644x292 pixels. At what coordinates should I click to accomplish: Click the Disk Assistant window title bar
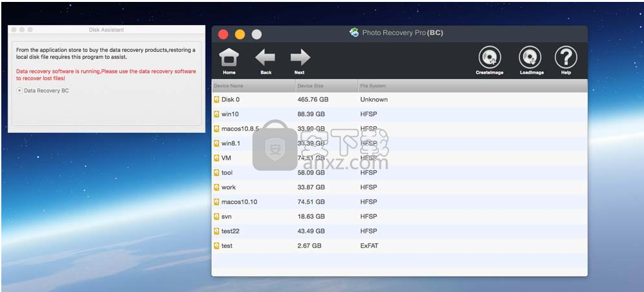click(x=107, y=30)
